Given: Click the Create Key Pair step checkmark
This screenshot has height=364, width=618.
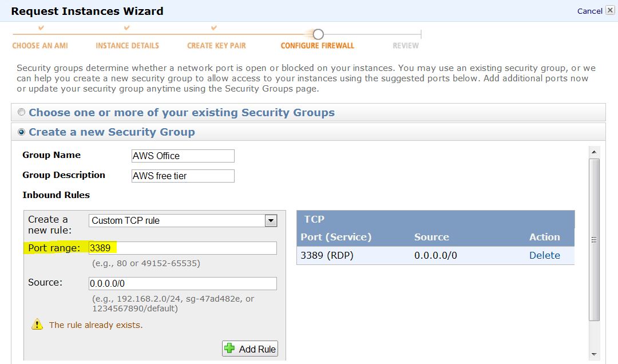Looking at the screenshot, I should point(213,27).
